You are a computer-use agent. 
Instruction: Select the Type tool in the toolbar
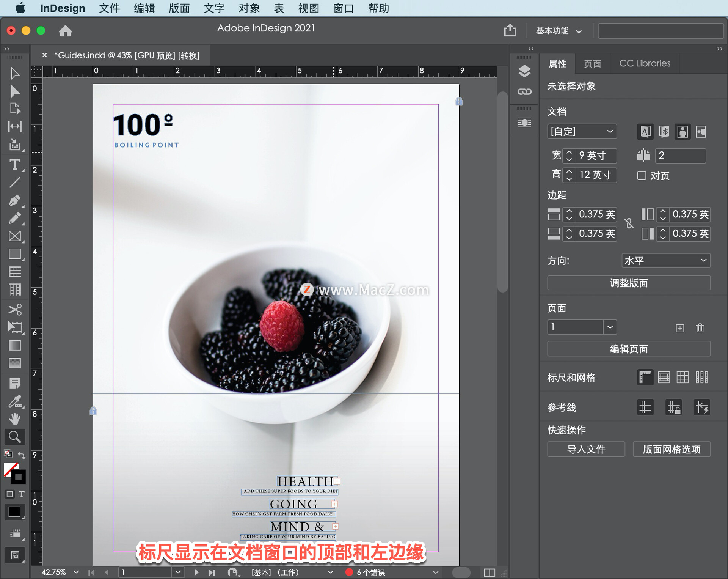pos(15,165)
